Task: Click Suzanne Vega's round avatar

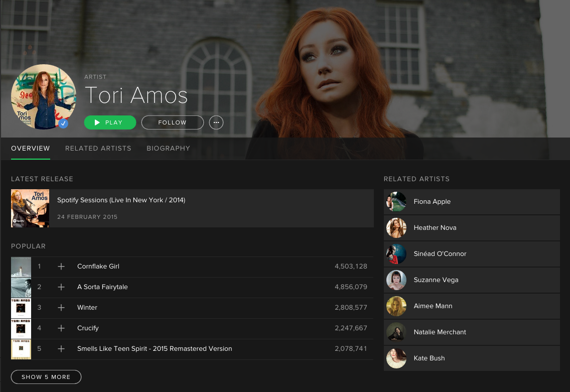Action: point(396,280)
